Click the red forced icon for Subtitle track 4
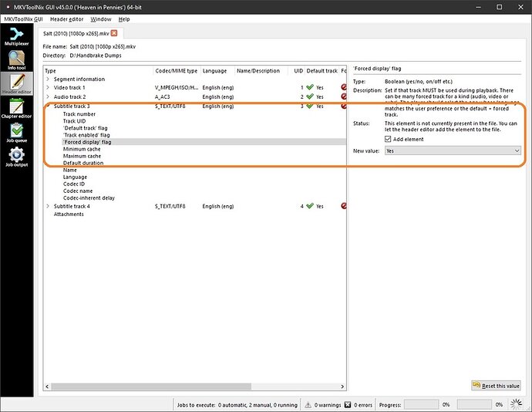This screenshot has height=412, width=532. [x=344, y=206]
